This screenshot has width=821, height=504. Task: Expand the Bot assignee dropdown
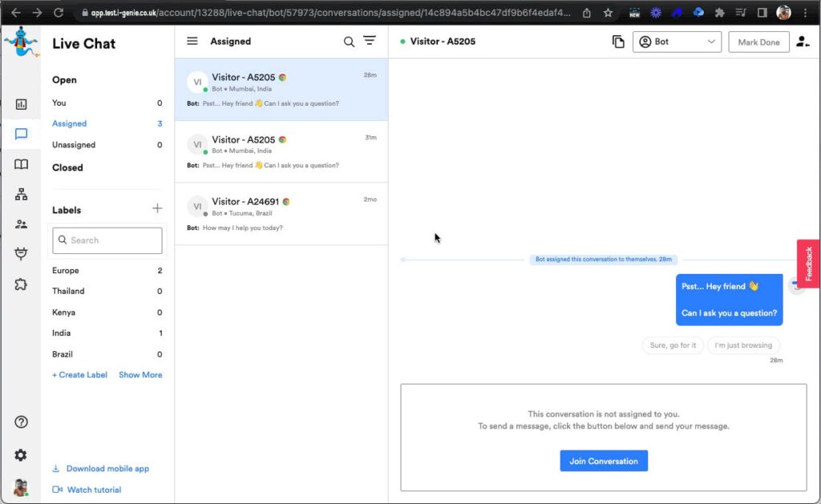click(677, 42)
